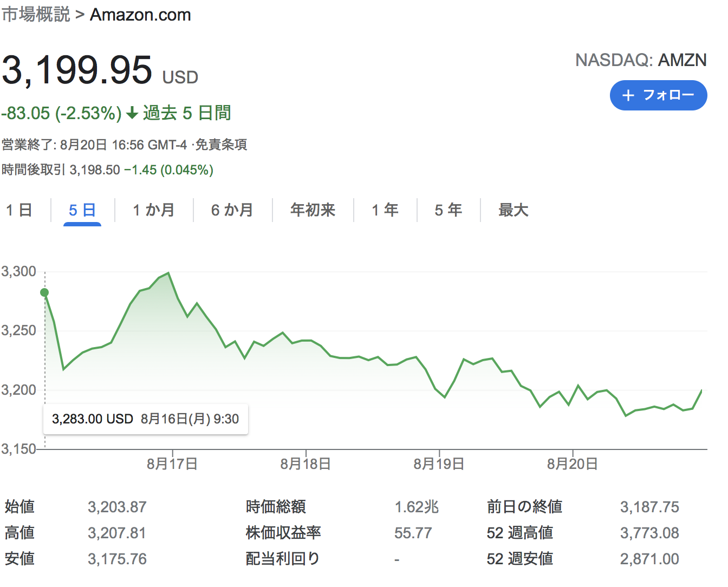Switch to the 6 か月 tab
728x587 pixels.
[x=232, y=210]
